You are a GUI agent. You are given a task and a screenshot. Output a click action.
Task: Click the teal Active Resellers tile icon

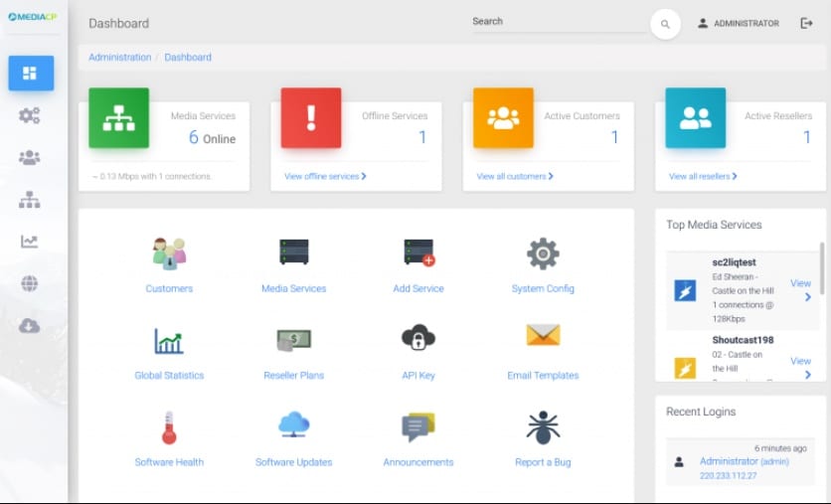point(696,117)
